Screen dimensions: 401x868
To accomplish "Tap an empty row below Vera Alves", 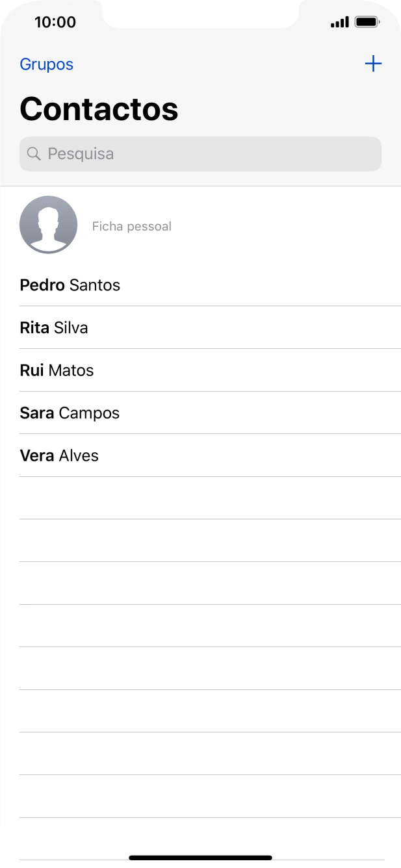I will click(x=200, y=497).
